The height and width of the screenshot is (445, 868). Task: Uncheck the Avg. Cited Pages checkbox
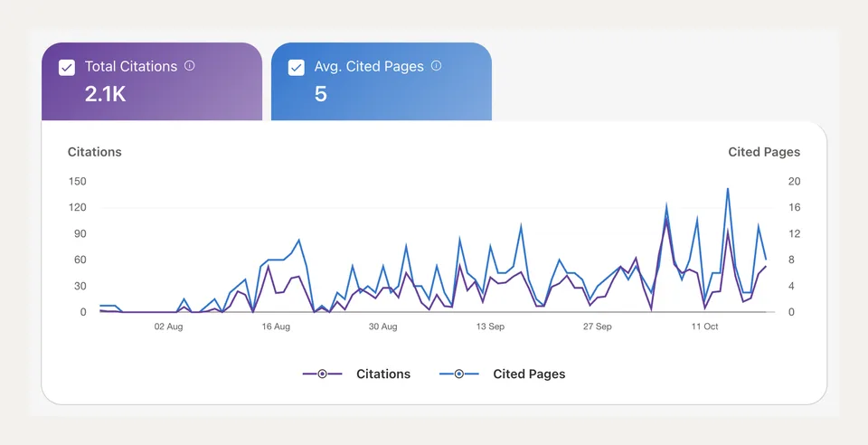click(297, 68)
